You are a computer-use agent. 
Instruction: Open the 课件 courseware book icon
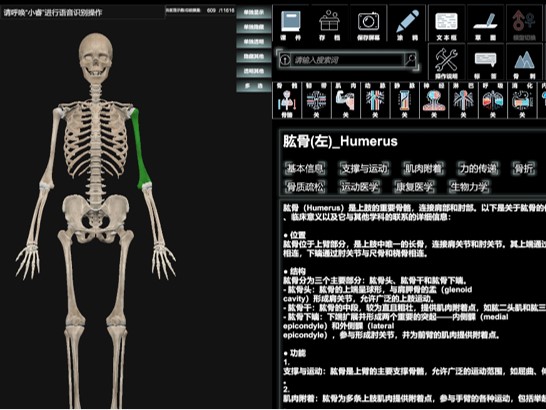pos(291,24)
